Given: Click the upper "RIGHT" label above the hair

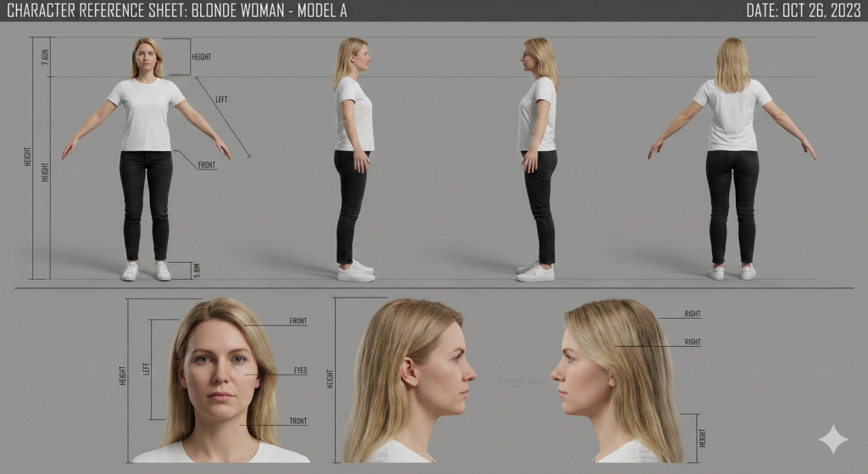Looking at the screenshot, I should [693, 314].
